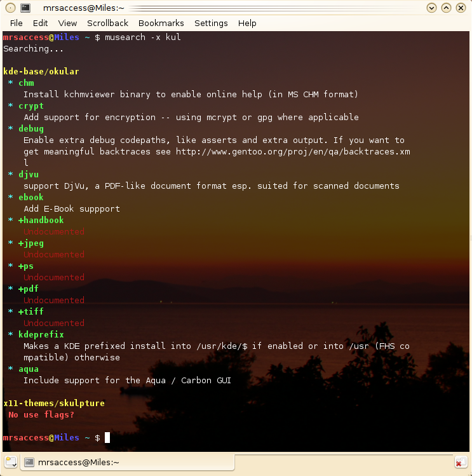472x476 pixels.
Task: Click the x11-themes/skulpture package heading
Action: coord(54,404)
